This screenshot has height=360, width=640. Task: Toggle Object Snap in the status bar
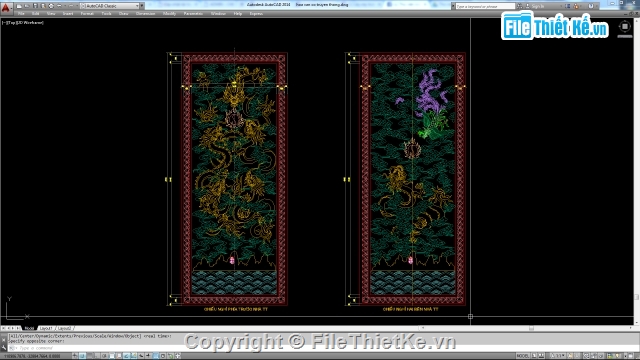point(112,356)
